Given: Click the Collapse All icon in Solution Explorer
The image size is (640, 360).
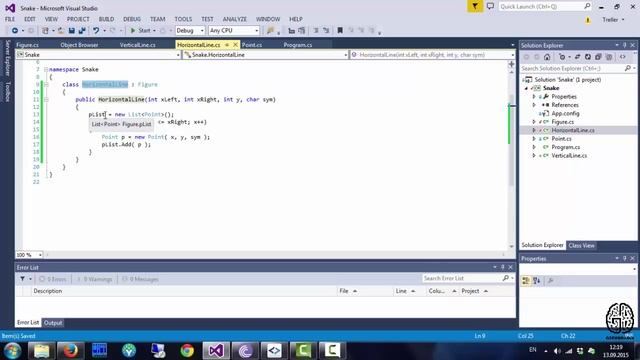Looking at the screenshot, I should click(x=598, y=57).
